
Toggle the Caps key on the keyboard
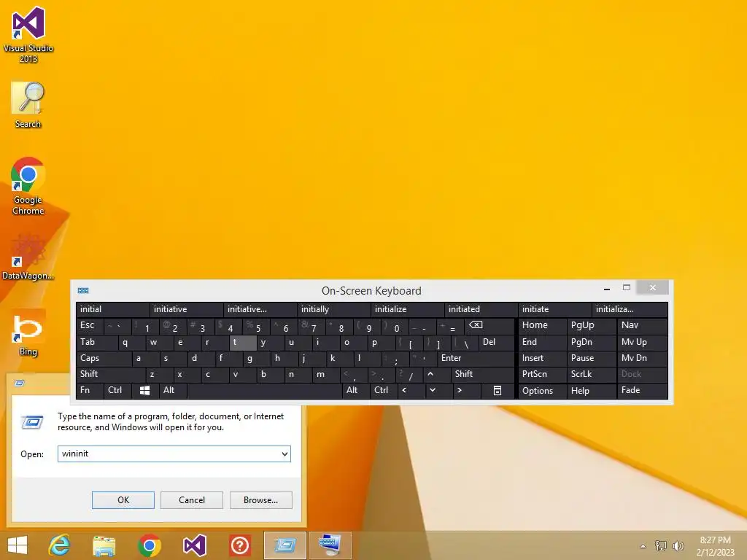(104, 358)
